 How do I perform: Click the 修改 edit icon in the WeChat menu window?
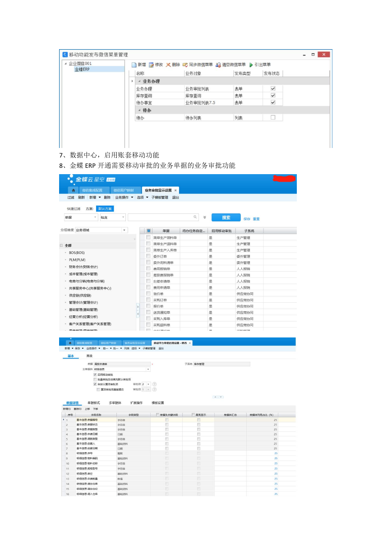[x=152, y=65]
